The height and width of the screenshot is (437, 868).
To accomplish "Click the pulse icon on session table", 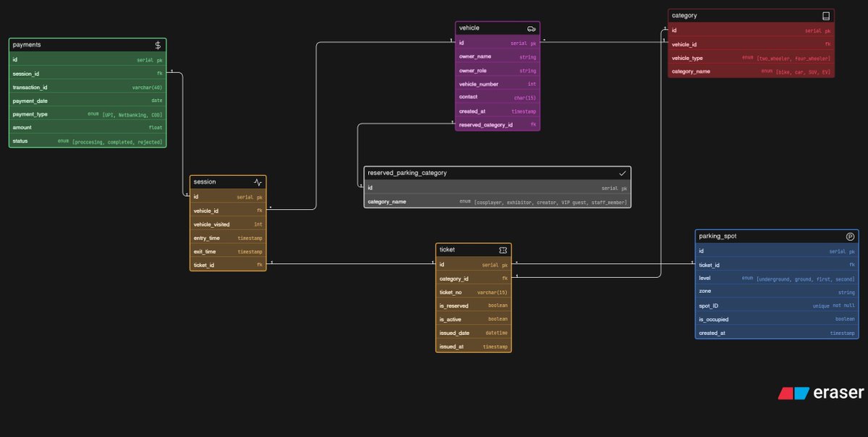I will coord(258,182).
